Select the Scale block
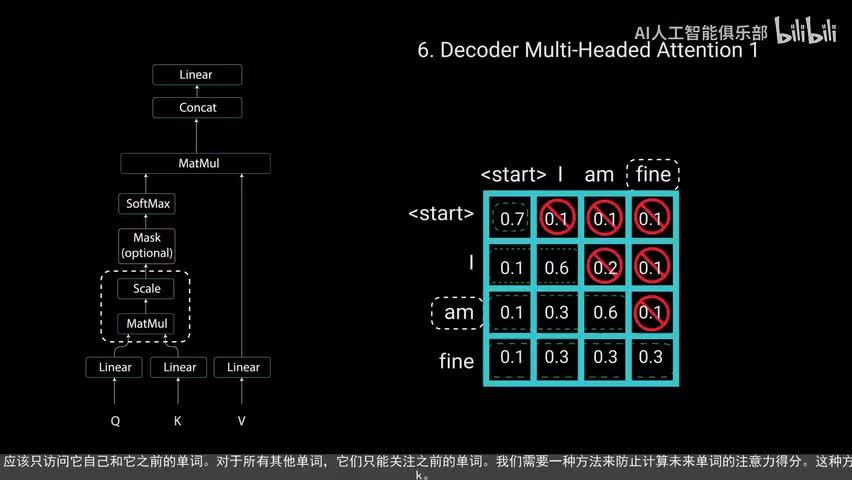The width and height of the screenshot is (852, 480). click(x=147, y=289)
